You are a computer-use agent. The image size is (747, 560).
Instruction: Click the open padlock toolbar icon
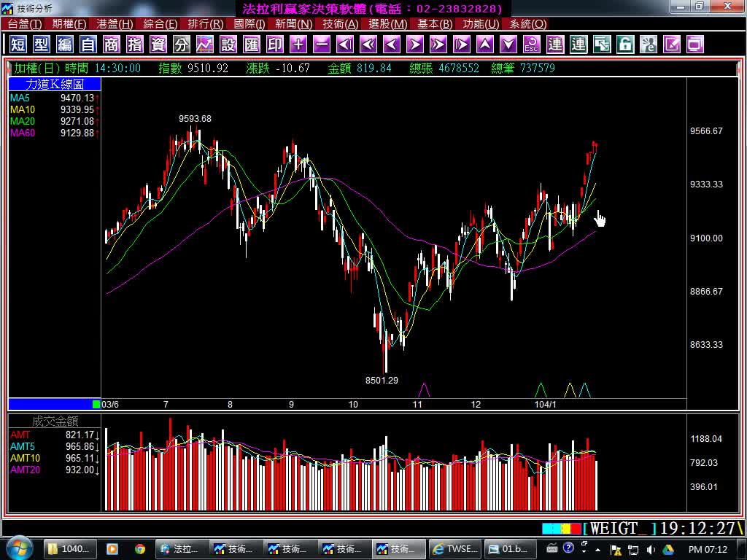coord(625,44)
